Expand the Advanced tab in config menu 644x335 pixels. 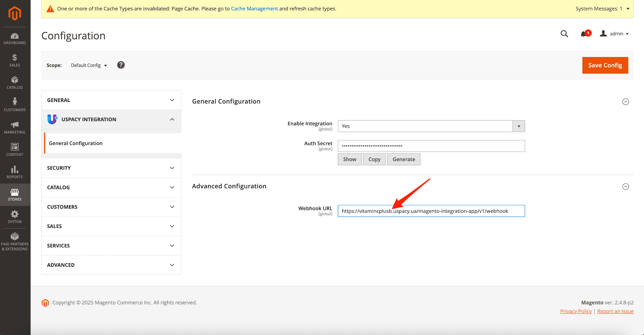click(x=111, y=265)
